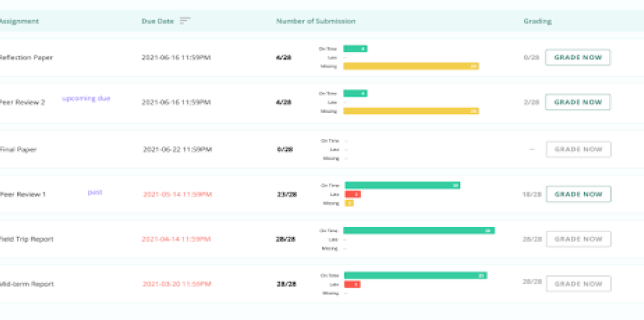Click Grade Now in Final Paper row
Viewport: 644px width, 320px height.
578,150
